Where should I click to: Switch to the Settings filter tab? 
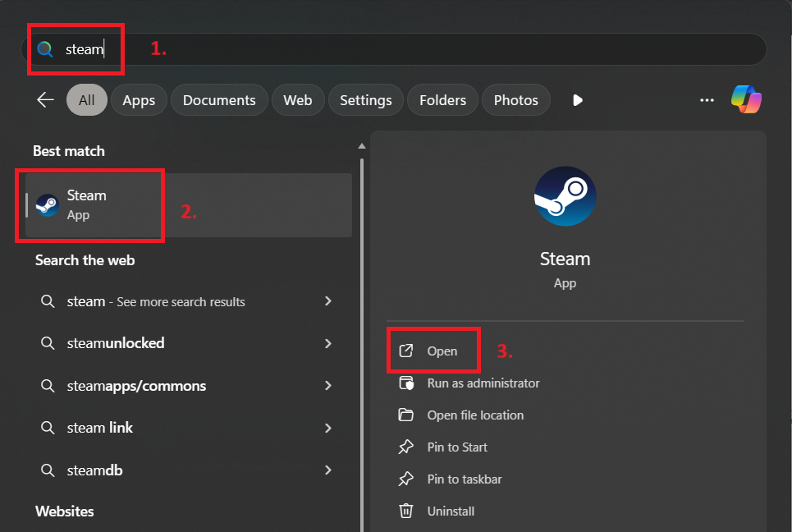coord(365,99)
